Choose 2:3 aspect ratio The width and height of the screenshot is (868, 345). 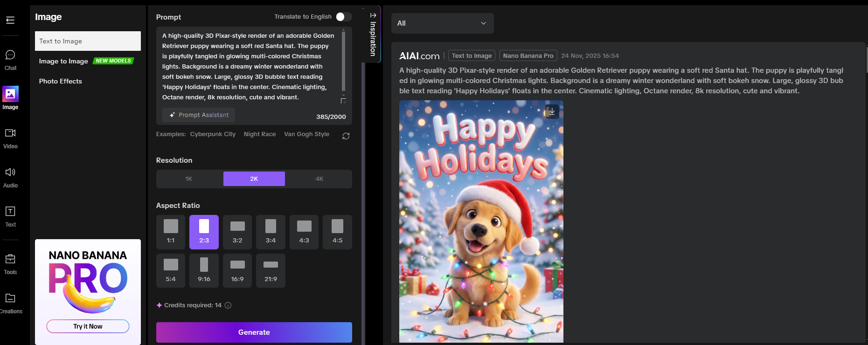pyautogui.click(x=204, y=232)
